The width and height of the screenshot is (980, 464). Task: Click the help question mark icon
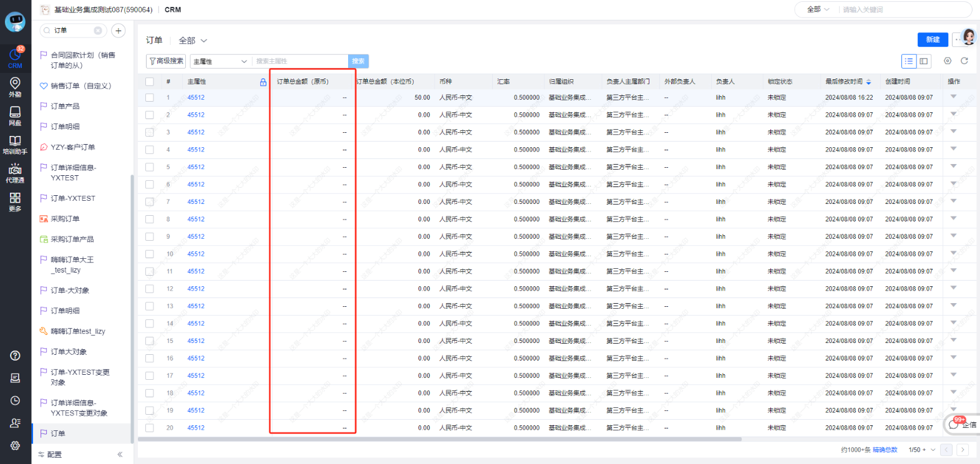[15, 355]
